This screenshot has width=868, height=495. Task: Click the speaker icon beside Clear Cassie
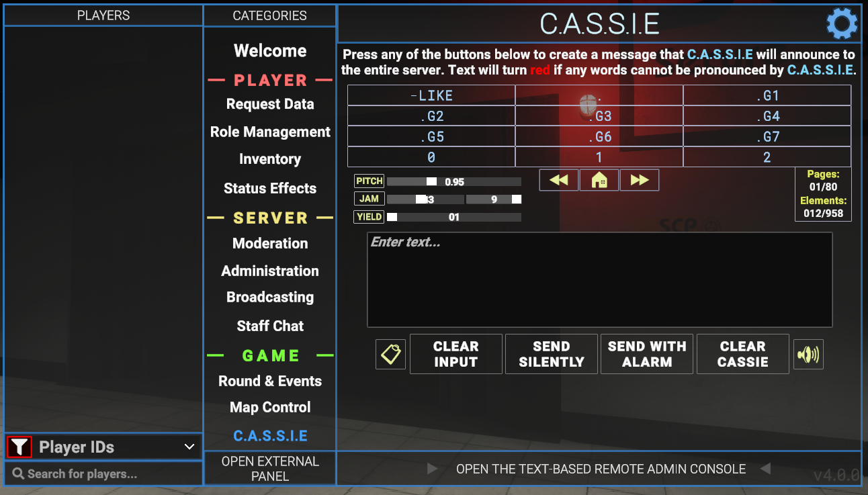(x=808, y=354)
